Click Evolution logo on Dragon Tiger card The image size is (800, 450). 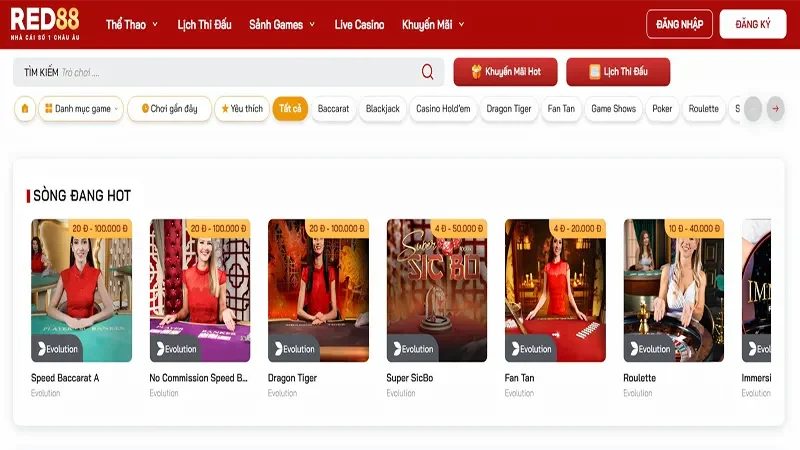click(x=294, y=349)
